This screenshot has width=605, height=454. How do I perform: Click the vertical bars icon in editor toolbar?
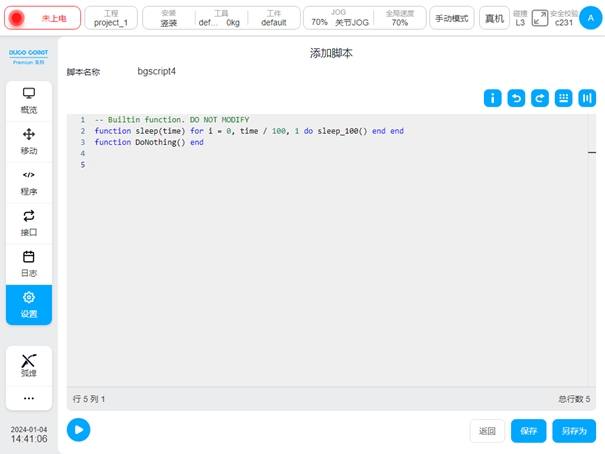click(587, 98)
